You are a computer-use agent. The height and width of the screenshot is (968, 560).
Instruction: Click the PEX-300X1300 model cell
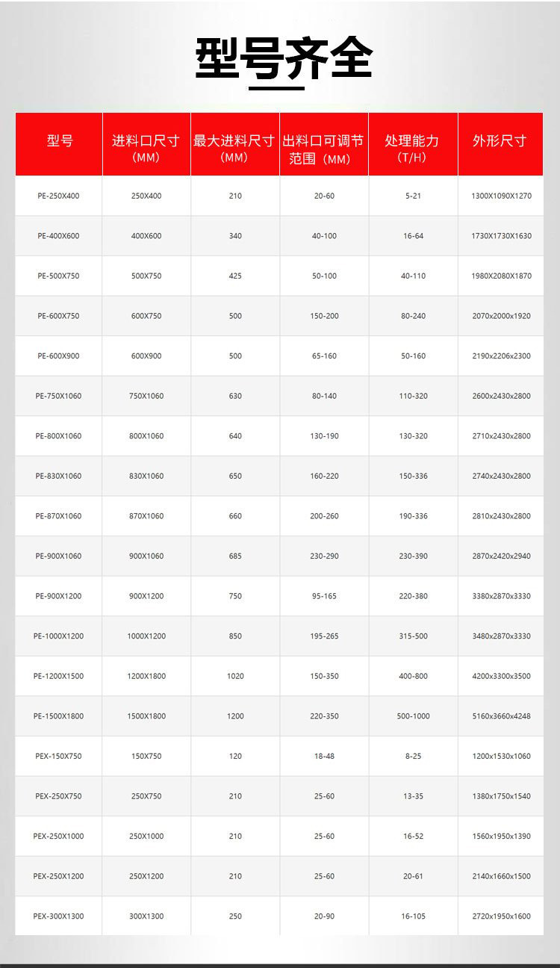[58, 916]
